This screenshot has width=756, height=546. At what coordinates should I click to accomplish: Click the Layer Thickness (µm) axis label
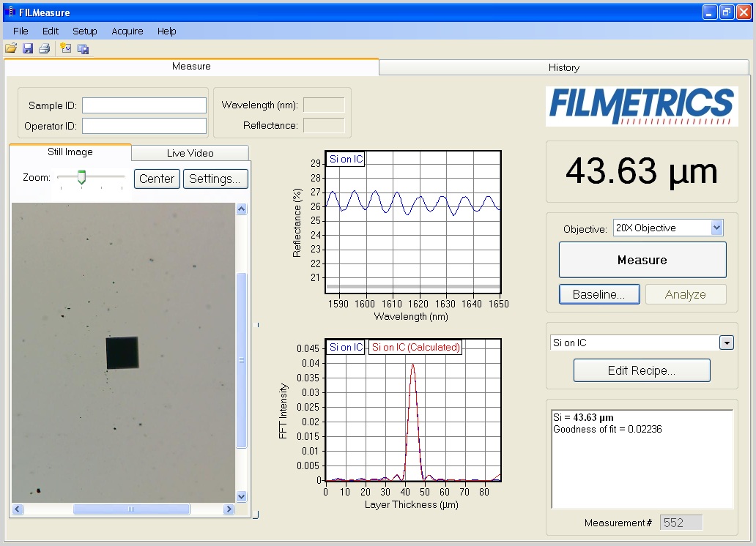click(411, 504)
